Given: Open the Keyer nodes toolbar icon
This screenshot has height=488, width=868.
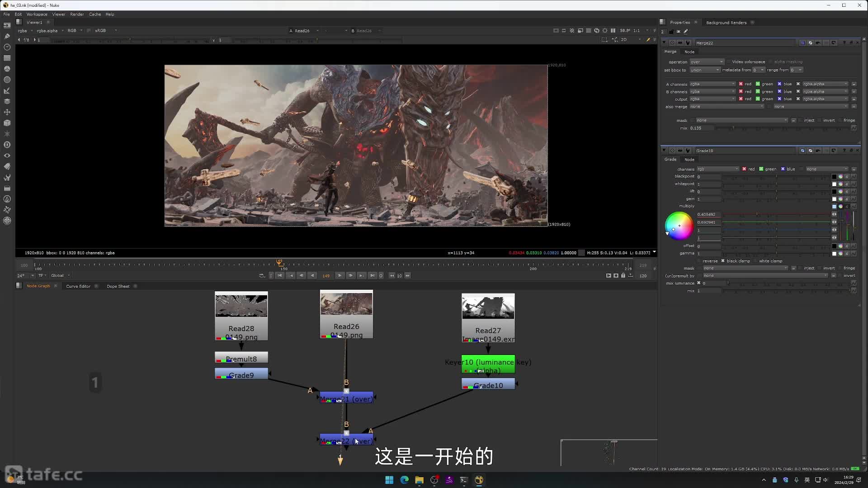Looking at the screenshot, I should click(x=7, y=90).
